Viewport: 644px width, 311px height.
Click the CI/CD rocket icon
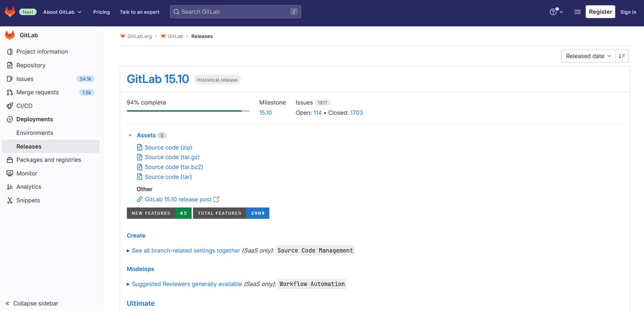10,106
